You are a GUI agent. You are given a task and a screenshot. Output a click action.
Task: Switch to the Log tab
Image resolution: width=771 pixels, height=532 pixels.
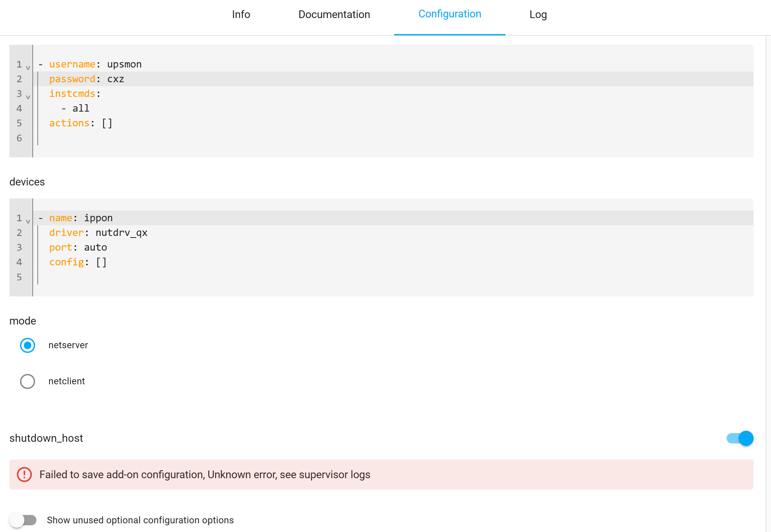538,14
